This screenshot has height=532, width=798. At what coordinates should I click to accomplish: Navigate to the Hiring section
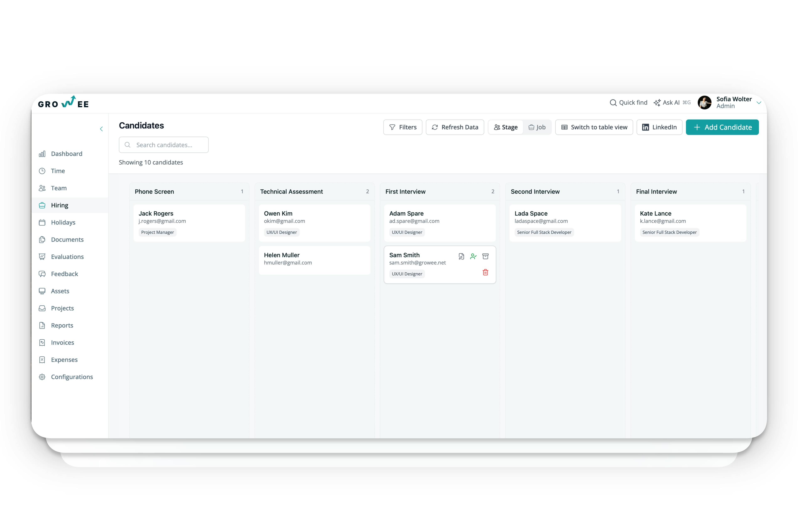pyautogui.click(x=60, y=205)
